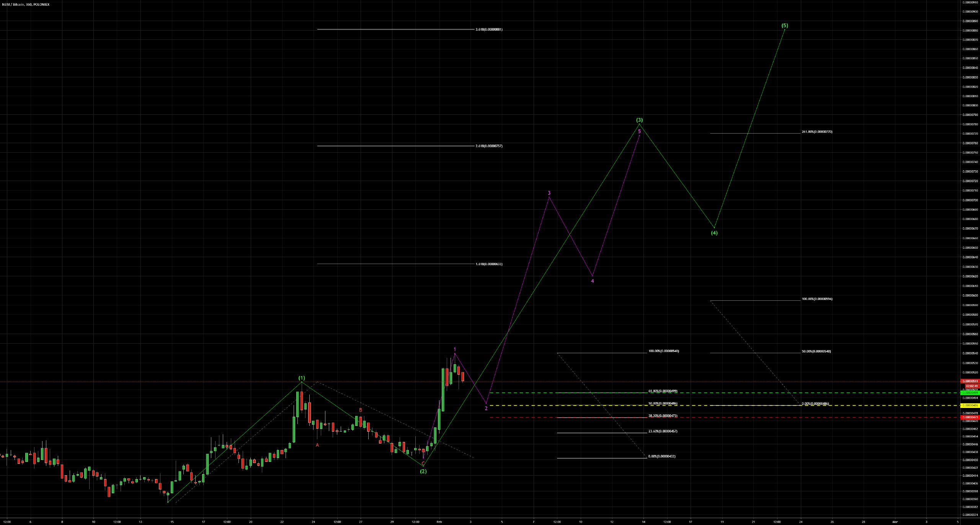Click the 100.00%(0.00000540) retracement label
The image size is (980, 525).
pos(664,351)
